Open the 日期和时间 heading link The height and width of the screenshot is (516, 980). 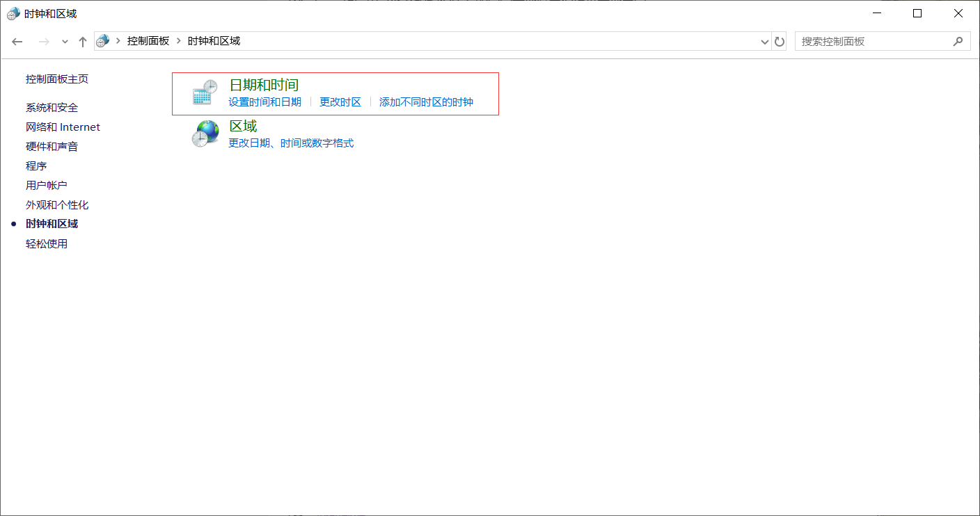point(264,85)
